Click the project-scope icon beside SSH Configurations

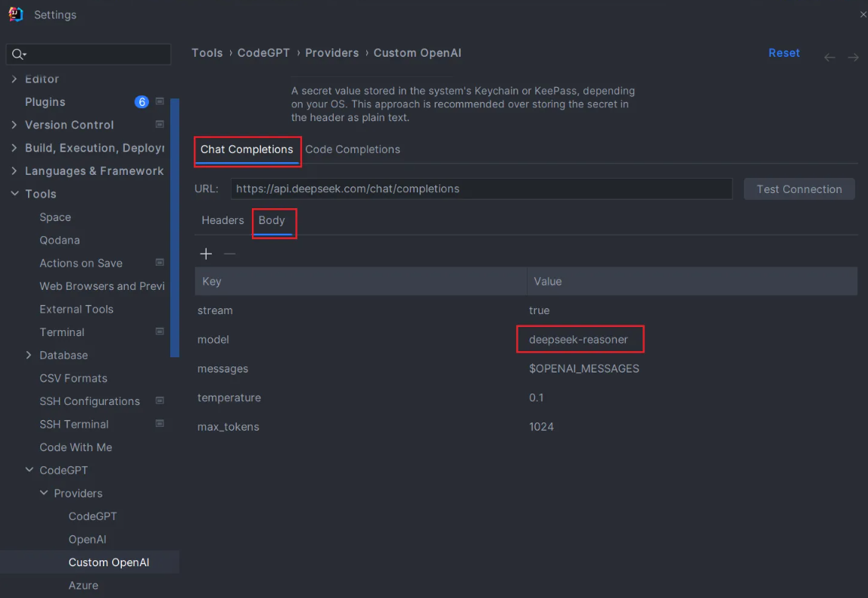click(160, 401)
